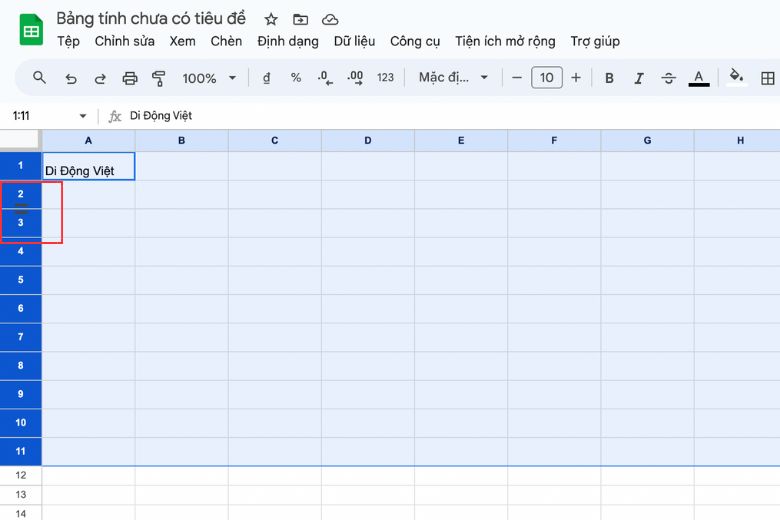Toggle strikethrough formatting
Image resolution: width=780 pixels, height=520 pixels.
(669, 78)
